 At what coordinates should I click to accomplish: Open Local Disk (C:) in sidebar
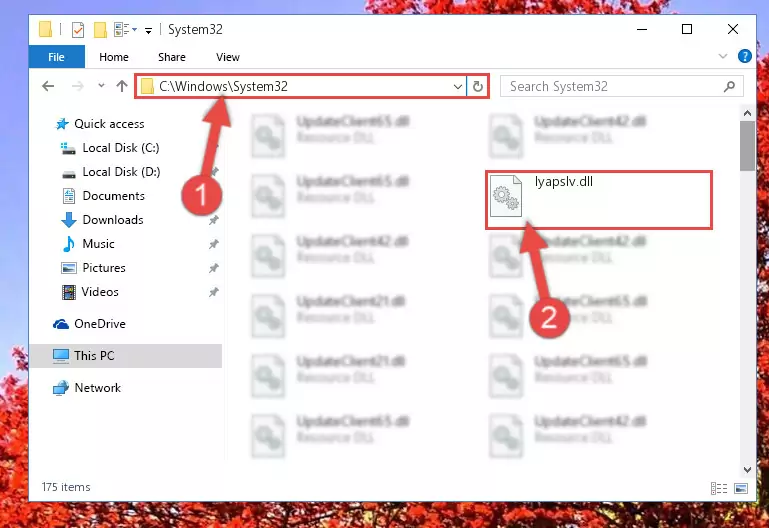[x=121, y=148]
